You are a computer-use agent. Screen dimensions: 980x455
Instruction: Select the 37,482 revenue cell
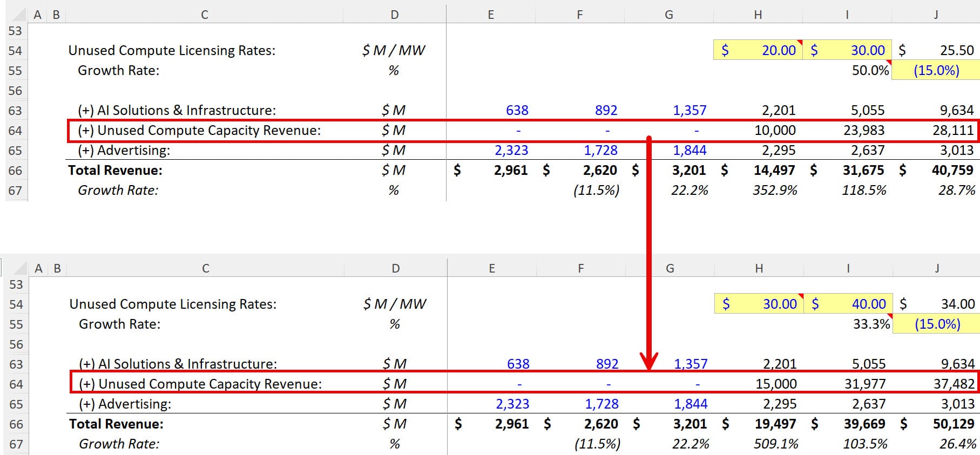point(936,384)
